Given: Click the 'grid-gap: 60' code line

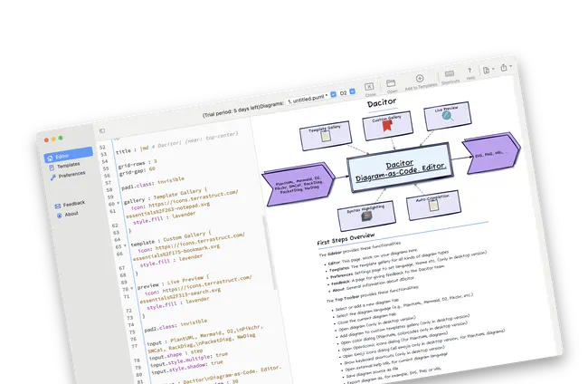Looking at the screenshot, I should [x=138, y=171].
